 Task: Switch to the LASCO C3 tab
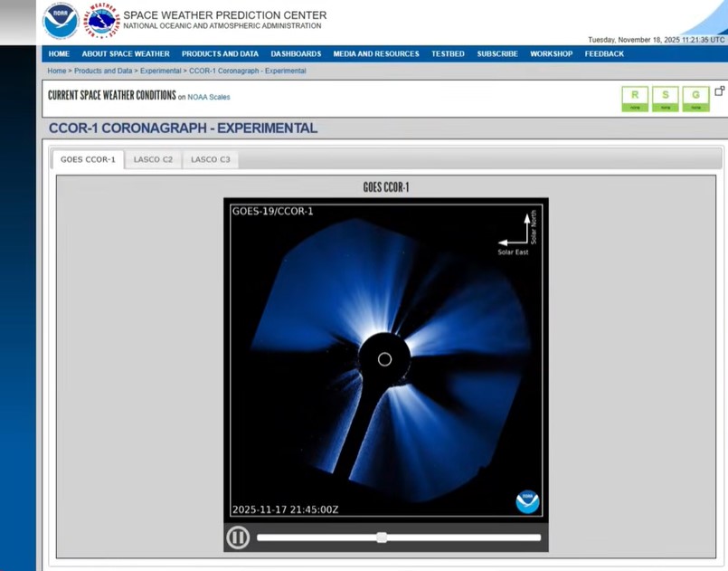click(x=210, y=159)
